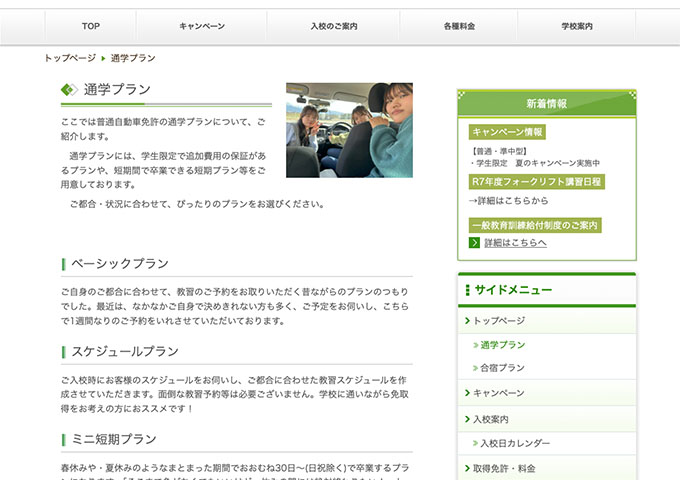This screenshot has height=480, width=680.
Task: Open 取得免許・料金 in side menu
Action: [547, 468]
